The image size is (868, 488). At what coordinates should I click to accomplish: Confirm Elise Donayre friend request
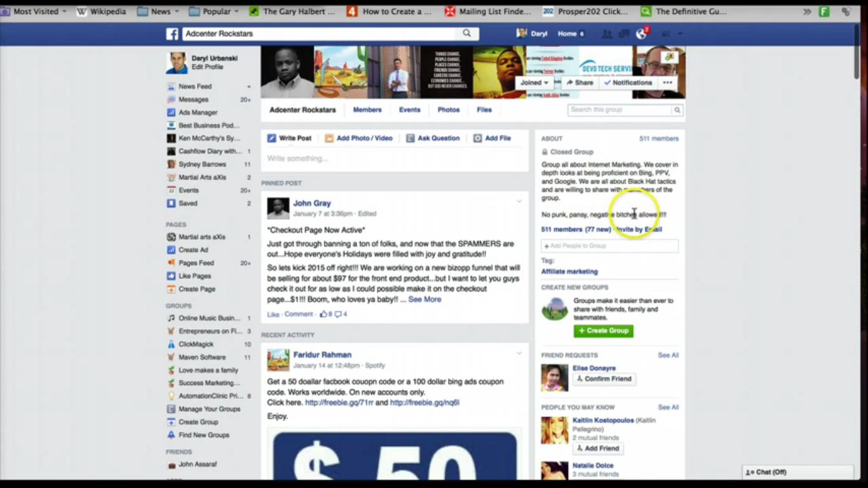(x=604, y=379)
